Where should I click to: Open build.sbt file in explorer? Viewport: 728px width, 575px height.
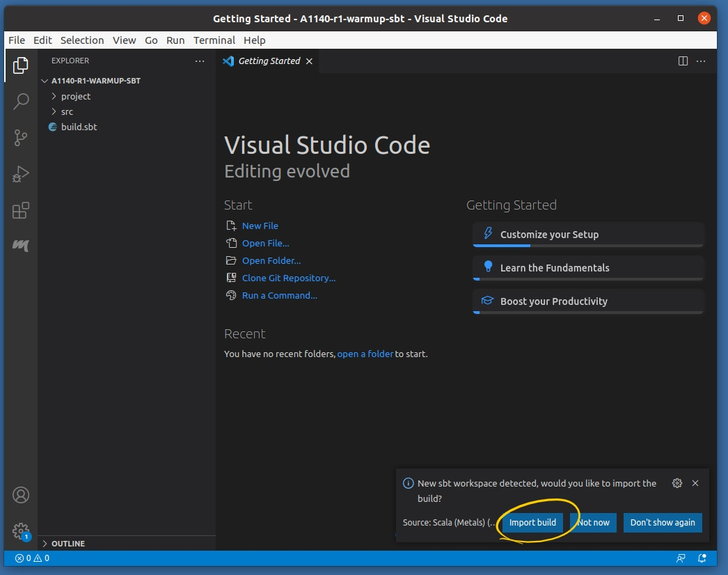(79, 127)
